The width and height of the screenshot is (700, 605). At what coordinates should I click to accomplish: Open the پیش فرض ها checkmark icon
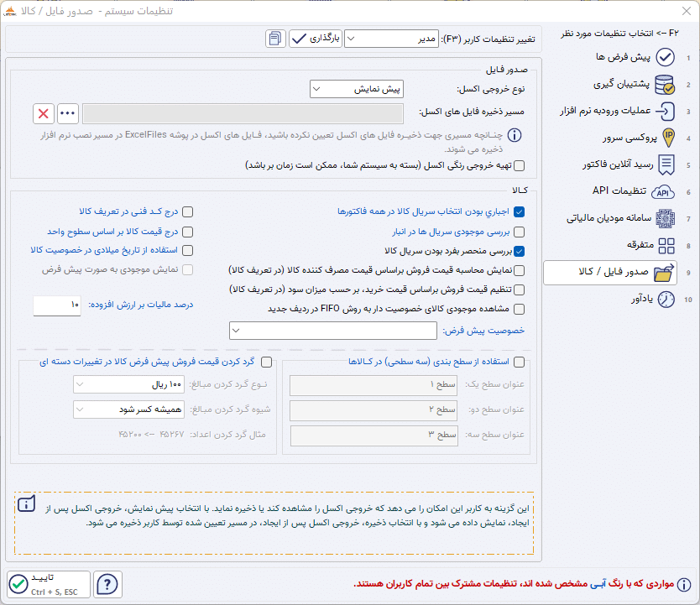(666, 57)
